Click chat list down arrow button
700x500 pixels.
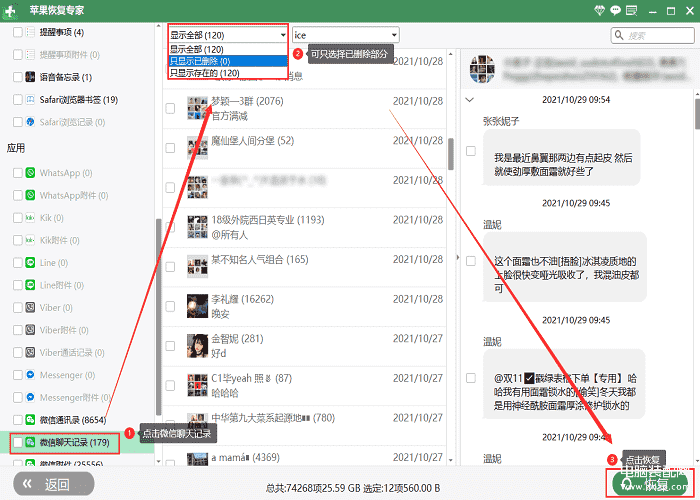pos(450,460)
